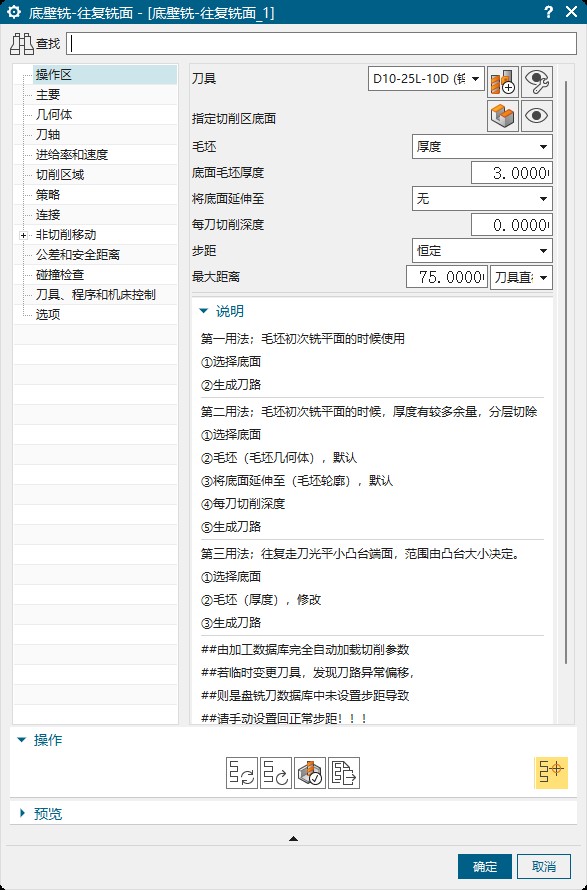Viewport: 587px width, 890px height.
Task: Select 刀具、程序和机床控制 in the tree
Action: tap(95, 295)
